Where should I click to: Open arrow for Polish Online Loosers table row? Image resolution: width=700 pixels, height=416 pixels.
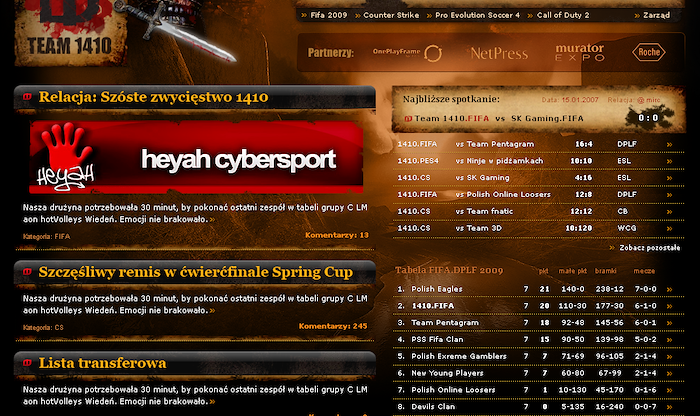669,390
